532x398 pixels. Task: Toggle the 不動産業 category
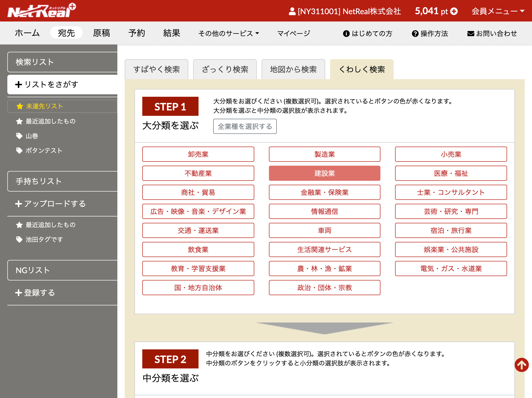(198, 173)
